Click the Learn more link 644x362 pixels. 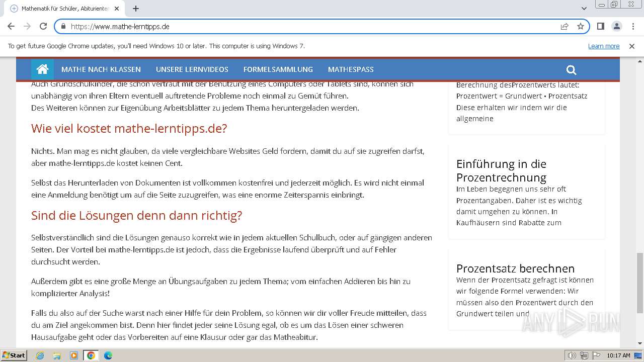coord(604,46)
